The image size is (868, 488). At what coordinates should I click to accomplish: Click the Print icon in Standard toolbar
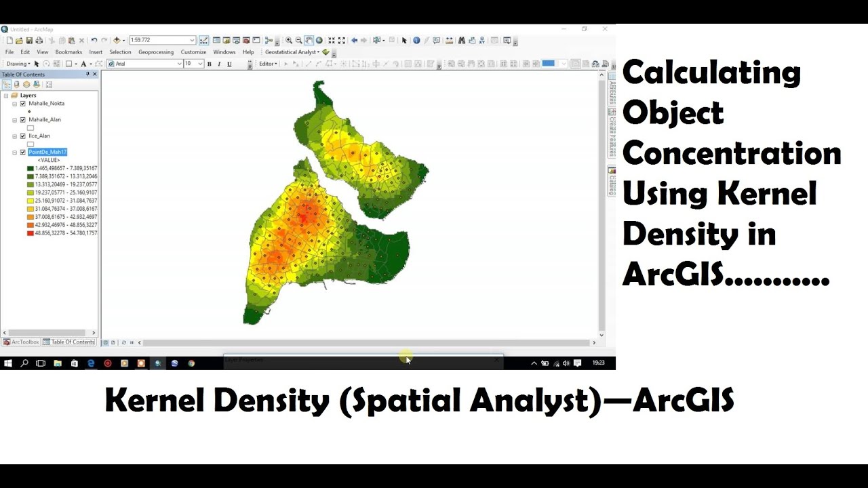[39, 41]
